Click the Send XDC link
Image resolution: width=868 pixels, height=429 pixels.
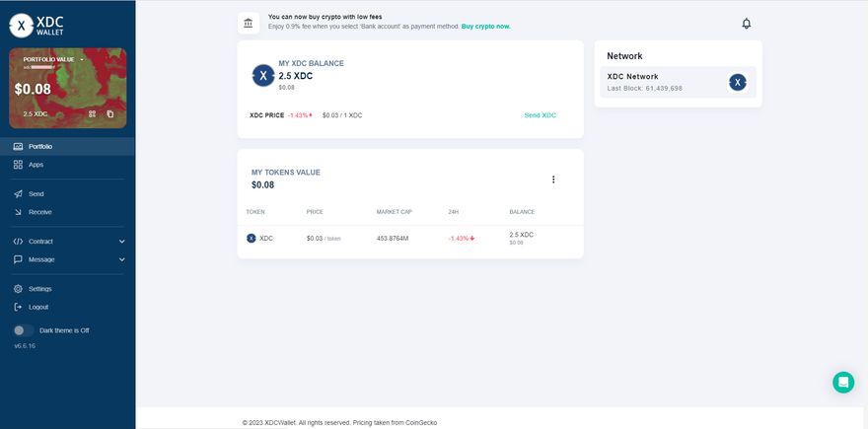point(540,115)
